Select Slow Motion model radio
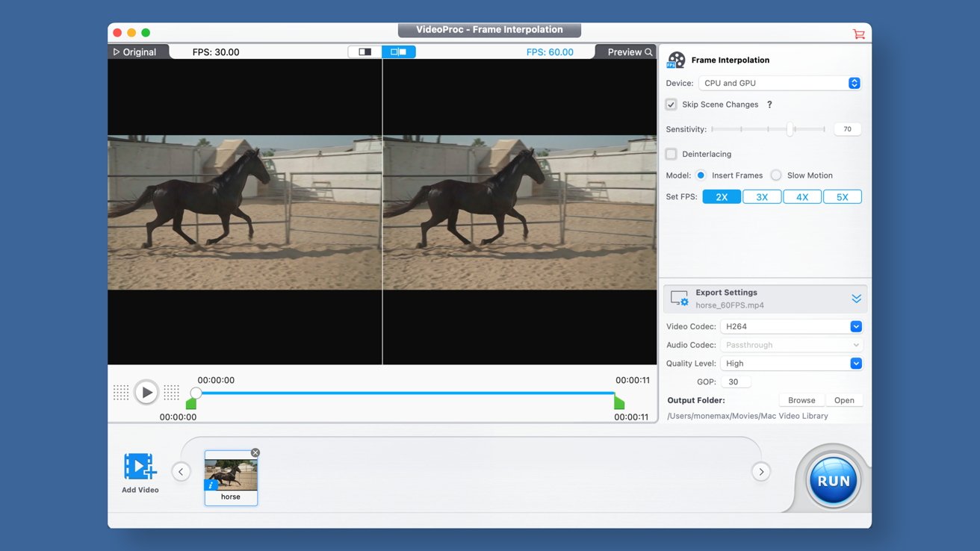Viewport: 980px width, 551px height. tap(776, 175)
